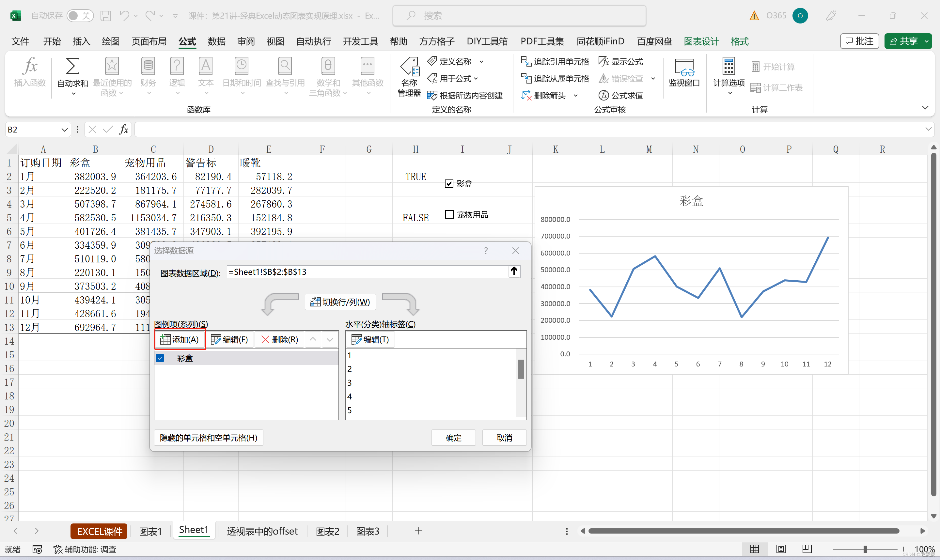This screenshot has width=940, height=560.
Task: Open the Text (文本) functions list
Action: pyautogui.click(x=206, y=76)
